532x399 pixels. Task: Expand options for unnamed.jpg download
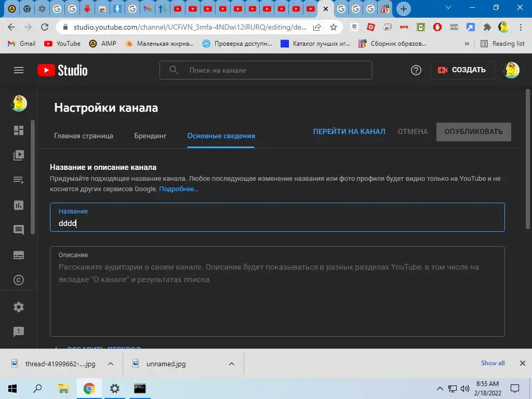232,364
